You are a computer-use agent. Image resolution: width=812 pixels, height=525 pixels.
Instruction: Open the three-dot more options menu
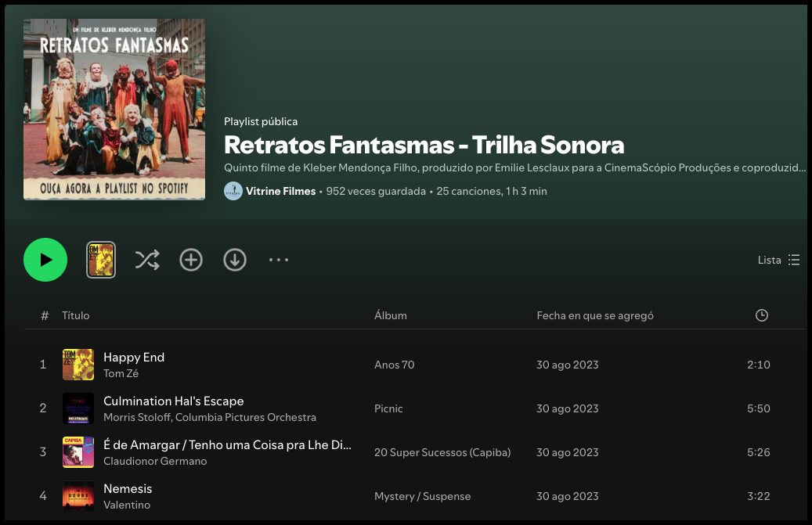279,260
